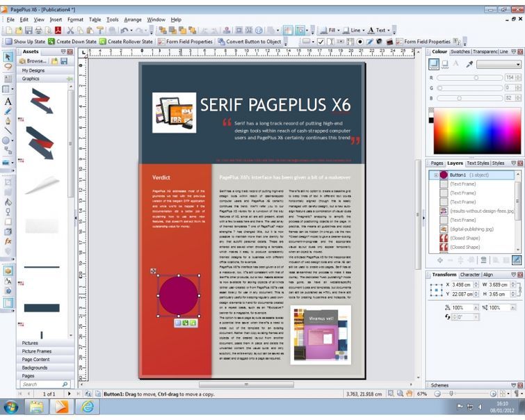Image resolution: width=525 pixels, height=420 pixels.
Task: Switch to the Swatches tab
Action: point(460,51)
